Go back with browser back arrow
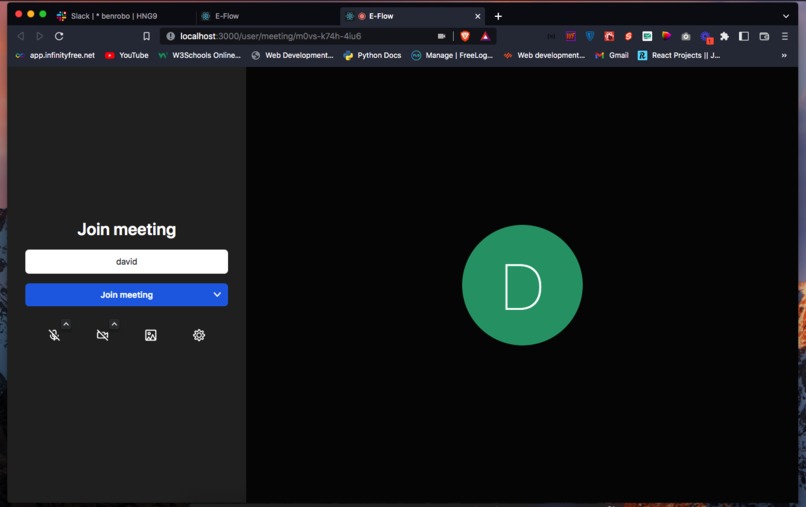806x507 pixels. 21,36
